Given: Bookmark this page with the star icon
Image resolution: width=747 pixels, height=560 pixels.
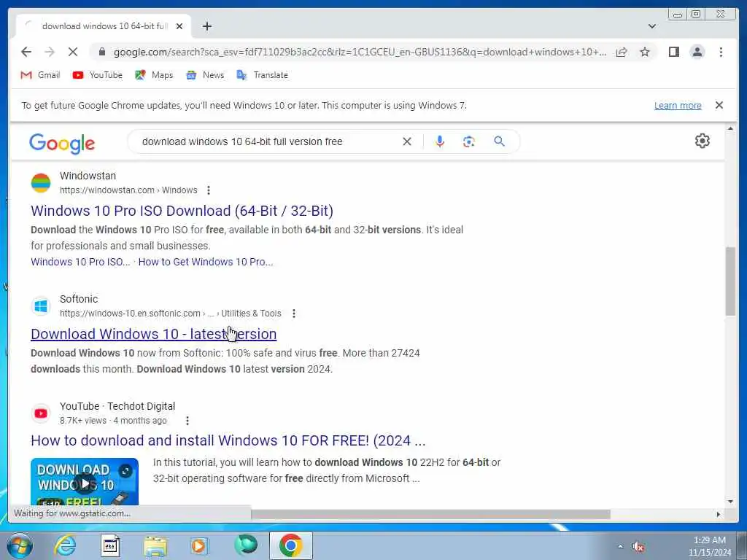Looking at the screenshot, I should 645,52.
